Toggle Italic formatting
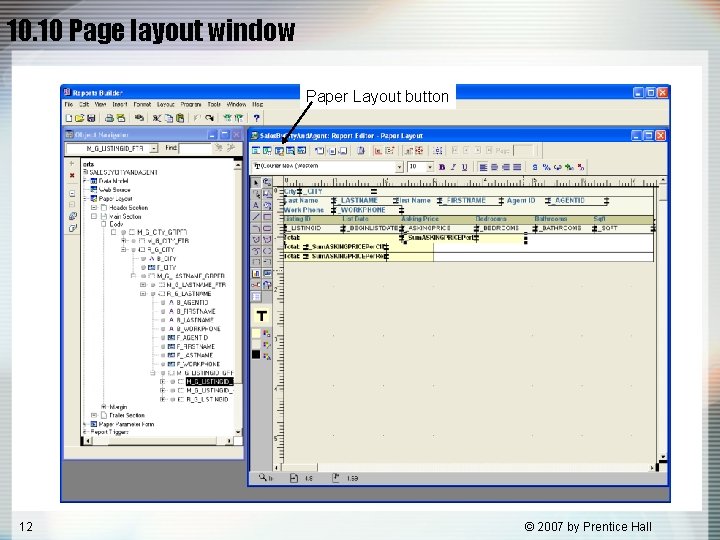The image size is (720, 540). point(453,167)
